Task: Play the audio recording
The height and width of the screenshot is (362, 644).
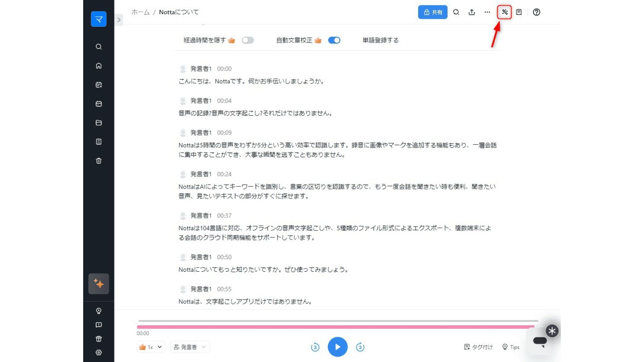Action: 338,347
